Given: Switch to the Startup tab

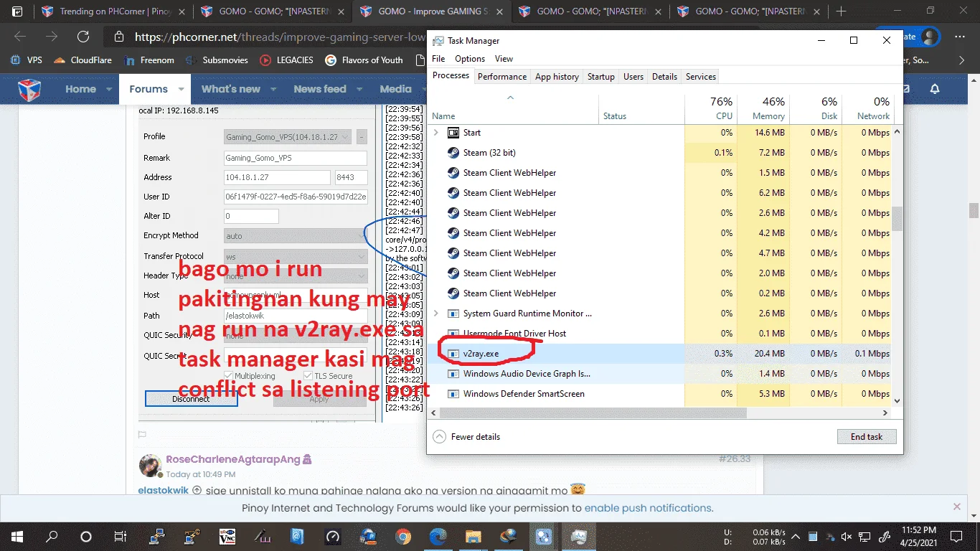Looking at the screenshot, I should coord(601,77).
